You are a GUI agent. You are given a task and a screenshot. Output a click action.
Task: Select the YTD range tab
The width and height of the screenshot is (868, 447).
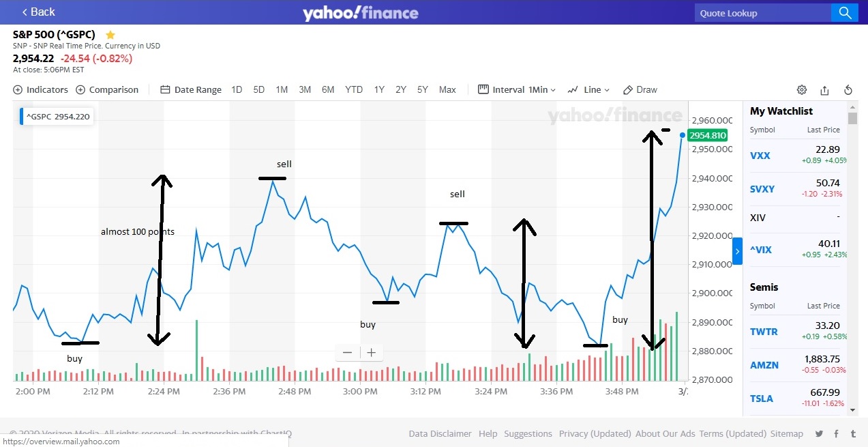[354, 89]
